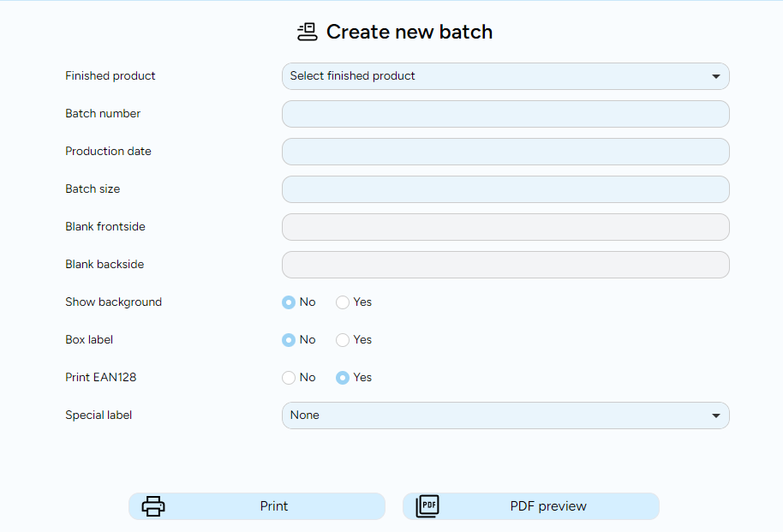Click the Batch size input field
The image size is (783, 532).
click(x=505, y=189)
